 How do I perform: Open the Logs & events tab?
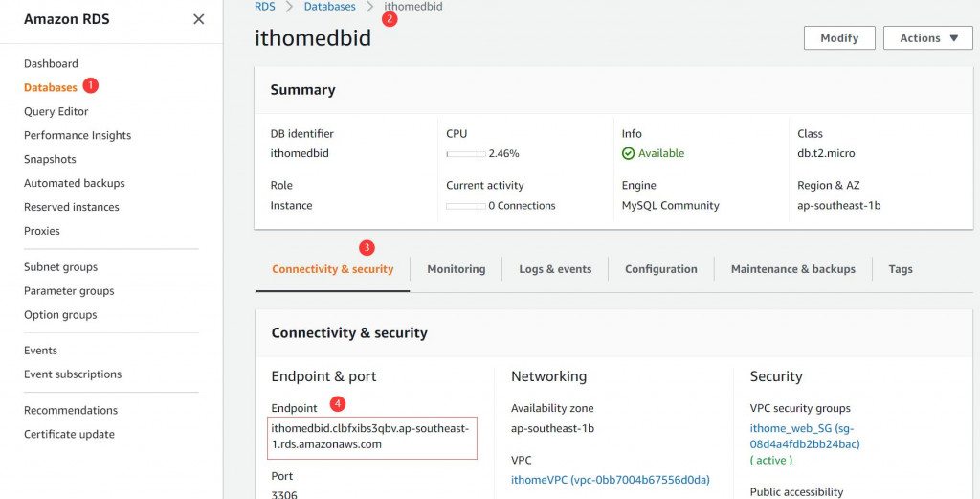555,269
